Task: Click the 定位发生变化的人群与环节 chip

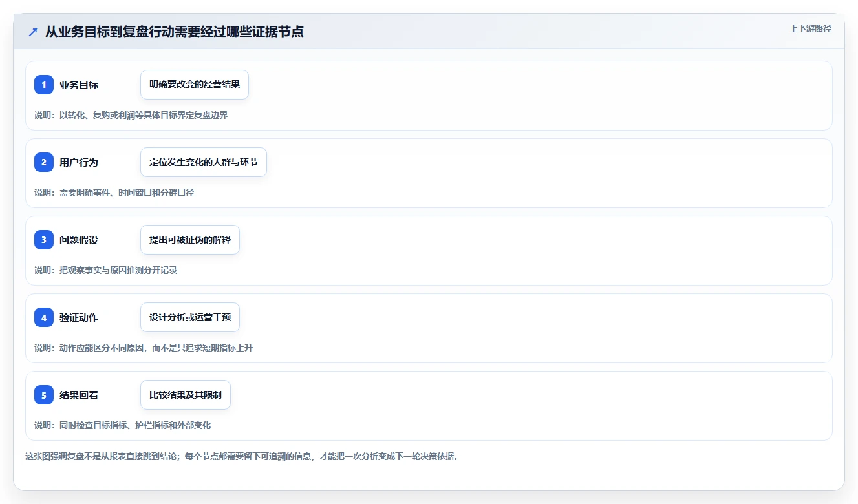Action: pos(204,162)
